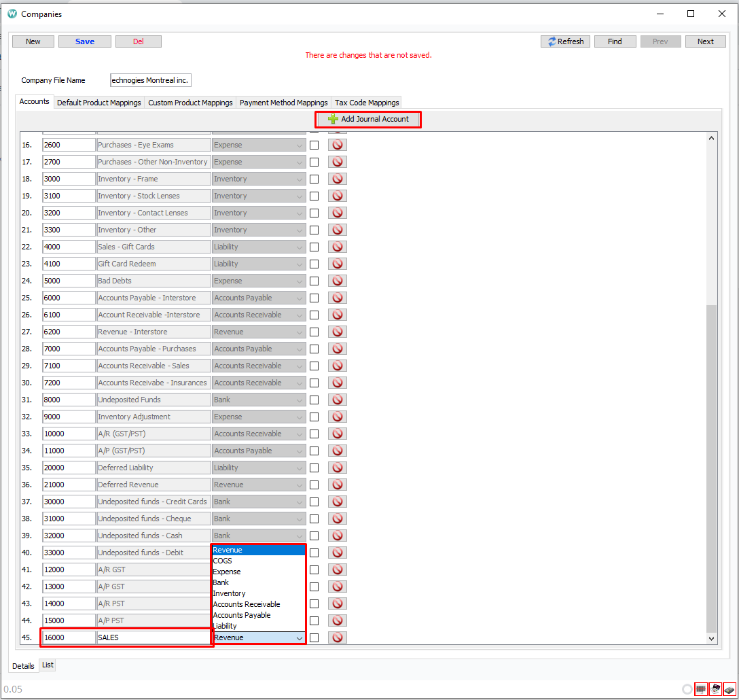Click the payment terminal icon in status bar
739x700 pixels.
pyautogui.click(x=729, y=689)
